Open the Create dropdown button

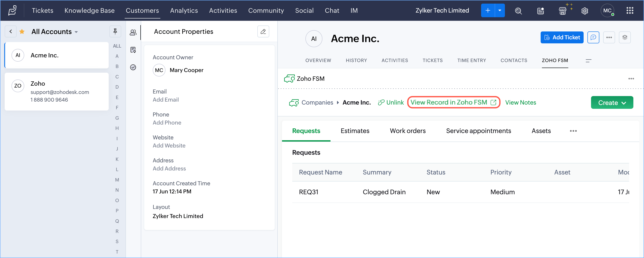(612, 103)
